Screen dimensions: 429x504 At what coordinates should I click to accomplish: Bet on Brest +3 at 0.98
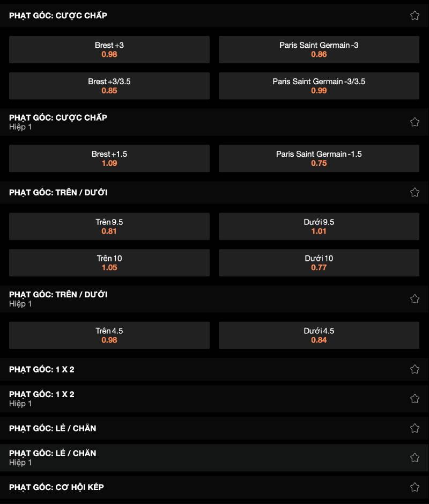(109, 50)
